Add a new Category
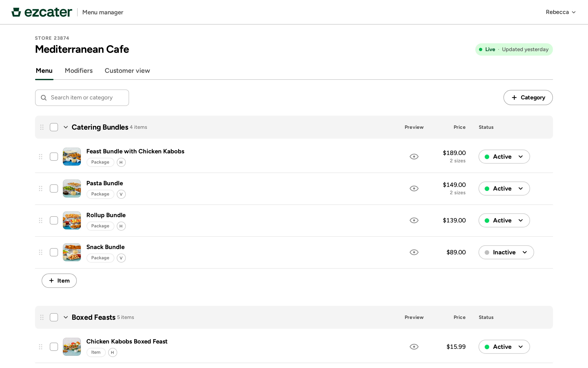Screen dimensions: 588x368 (528, 98)
